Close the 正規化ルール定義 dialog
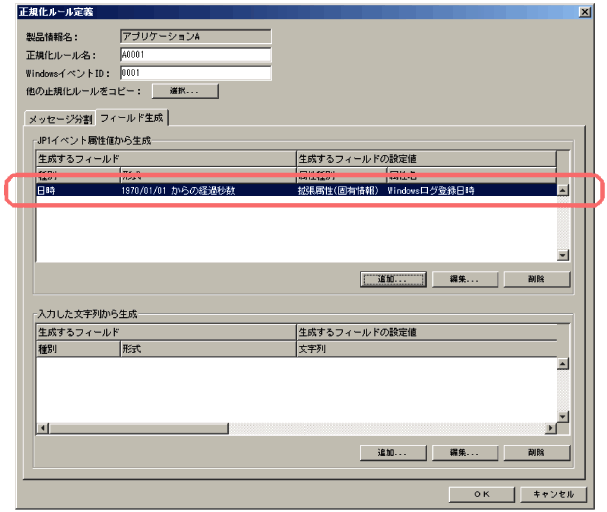Viewport: 607px width, 512px height. [x=585, y=12]
